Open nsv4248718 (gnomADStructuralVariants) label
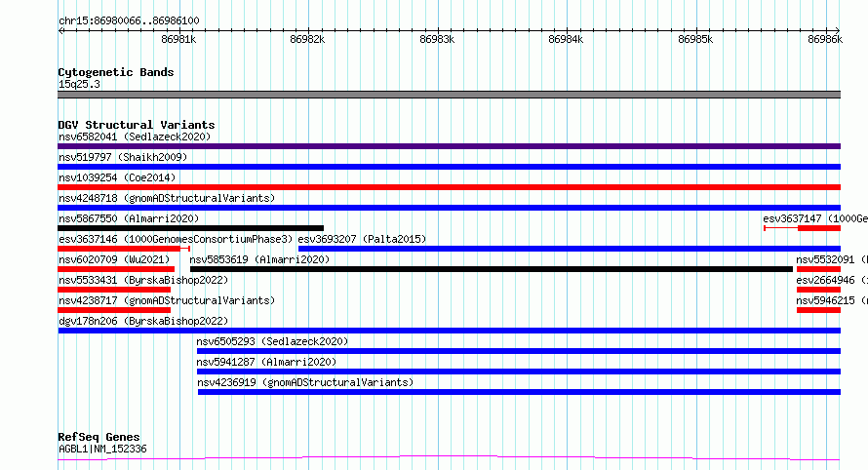The width and height of the screenshot is (868, 470). coord(167,198)
